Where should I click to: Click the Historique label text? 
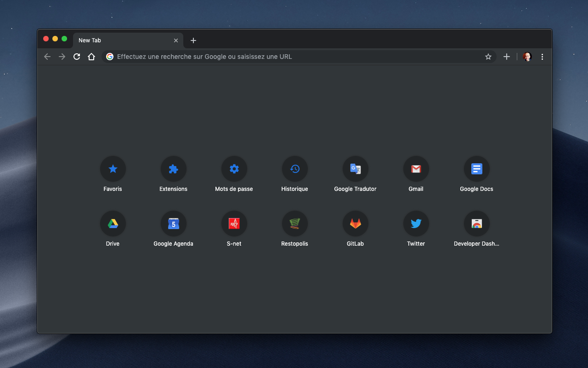(294, 189)
